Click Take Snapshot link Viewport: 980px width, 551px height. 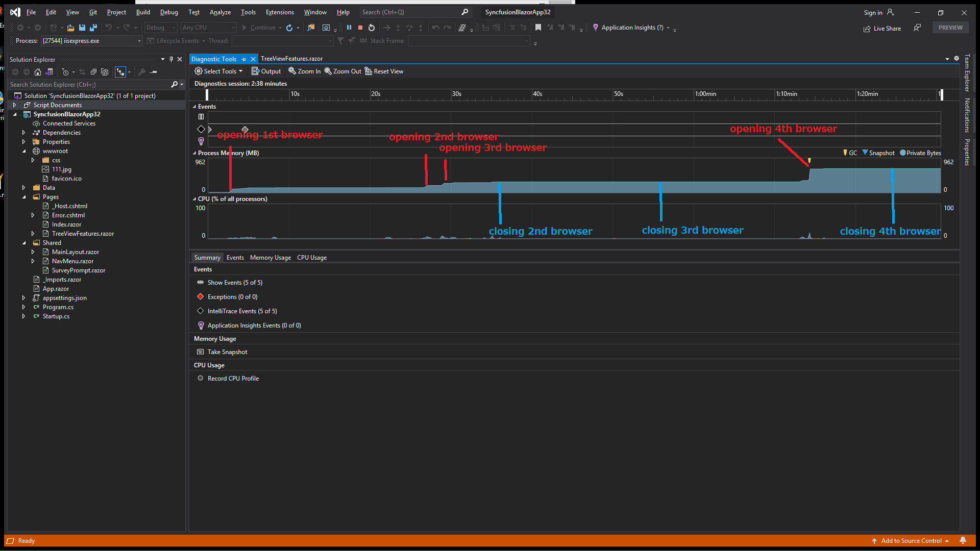(x=227, y=352)
